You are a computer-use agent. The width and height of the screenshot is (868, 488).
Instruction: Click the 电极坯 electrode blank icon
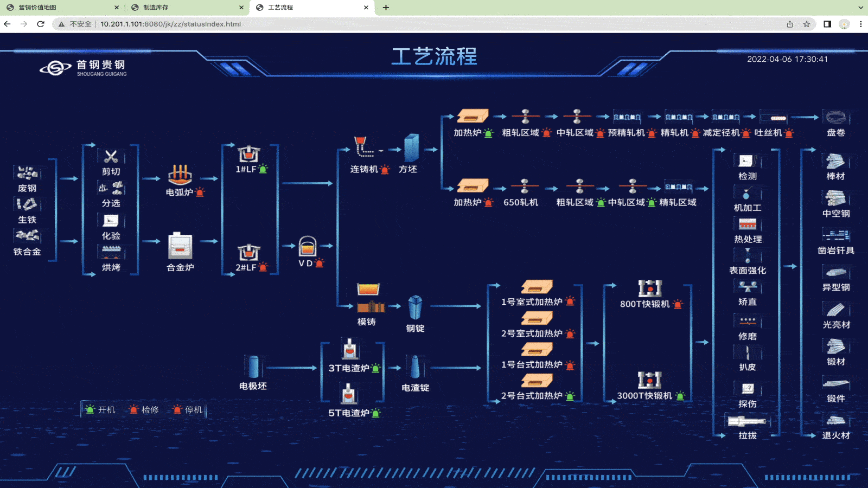(253, 367)
